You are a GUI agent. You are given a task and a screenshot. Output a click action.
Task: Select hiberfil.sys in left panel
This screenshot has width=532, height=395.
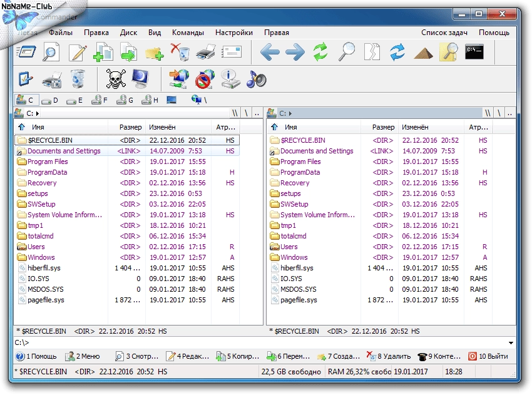point(128,268)
